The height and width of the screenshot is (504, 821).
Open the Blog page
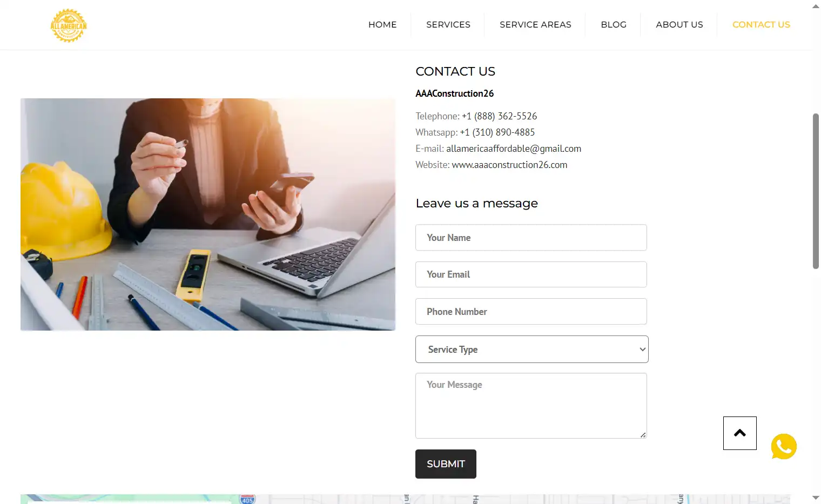coord(614,25)
